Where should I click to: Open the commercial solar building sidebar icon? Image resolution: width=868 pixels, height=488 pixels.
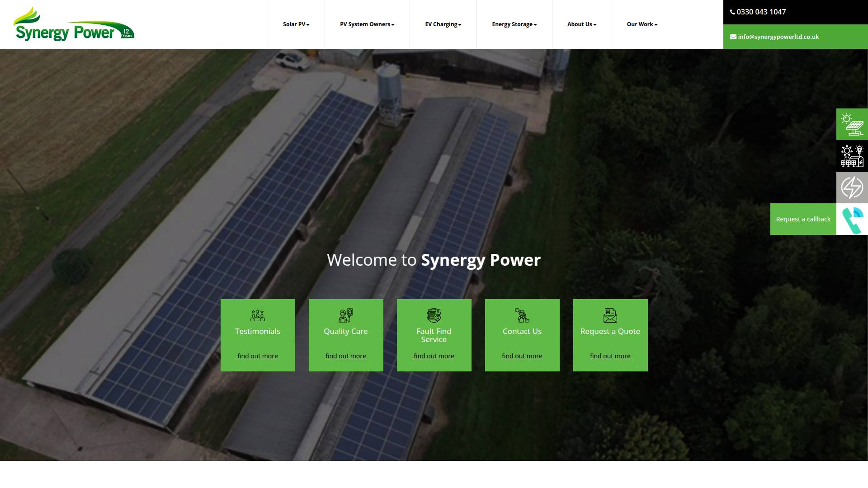click(852, 156)
